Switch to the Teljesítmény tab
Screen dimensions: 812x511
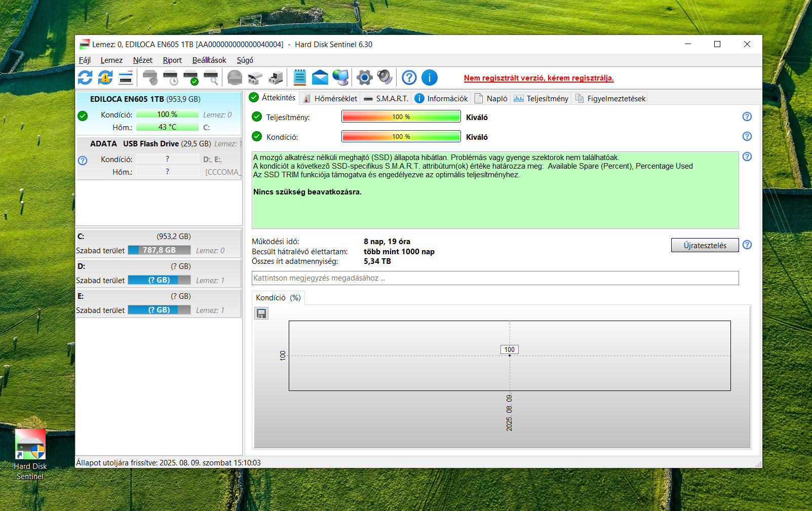(x=541, y=98)
